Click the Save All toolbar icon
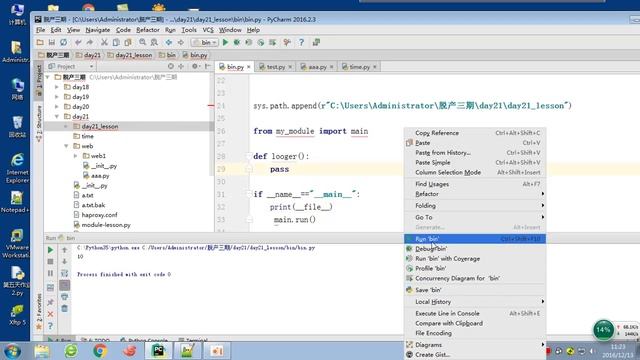The width and height of the screenshot is (640, 360). tap(51, 42)
